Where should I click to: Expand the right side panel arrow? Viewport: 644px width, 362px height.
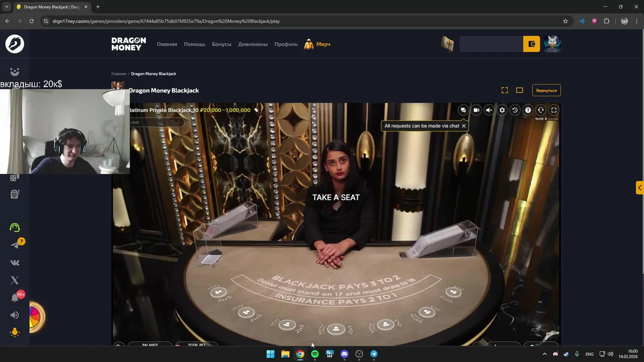click(x=639, y=188)
